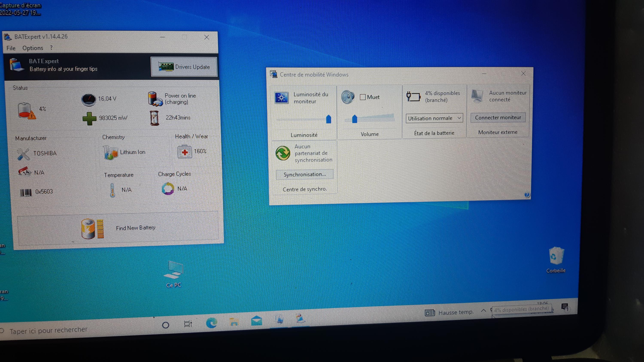Click the Drivers Update button

click(184, 67)
